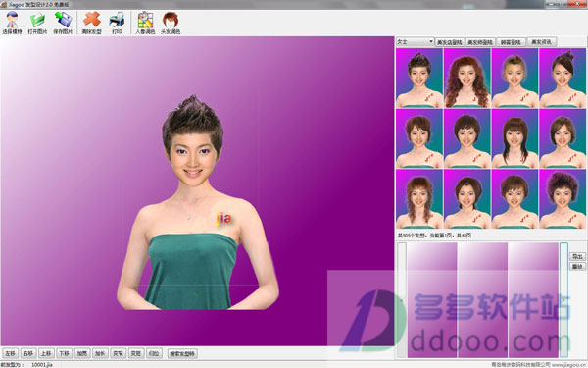
Task: Click the second purple gradient slot in saved strip
Action: pos(482,300)
